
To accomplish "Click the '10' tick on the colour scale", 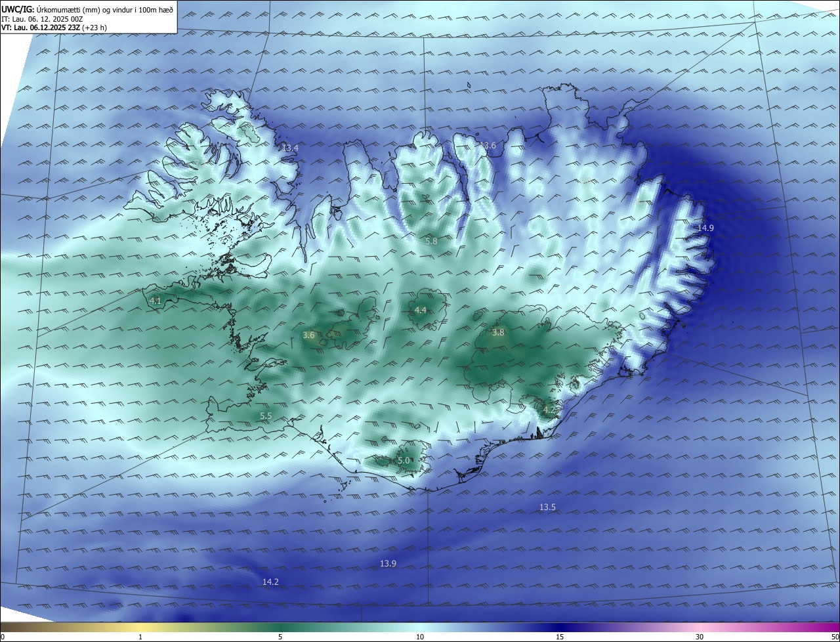I will [x=420, y=637].
